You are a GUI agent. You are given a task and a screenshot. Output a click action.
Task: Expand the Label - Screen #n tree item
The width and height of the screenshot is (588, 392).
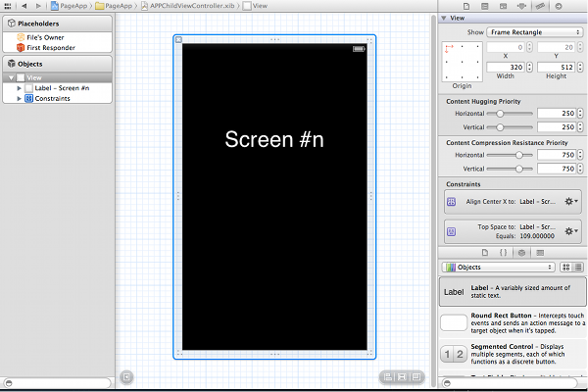point(19,88)
